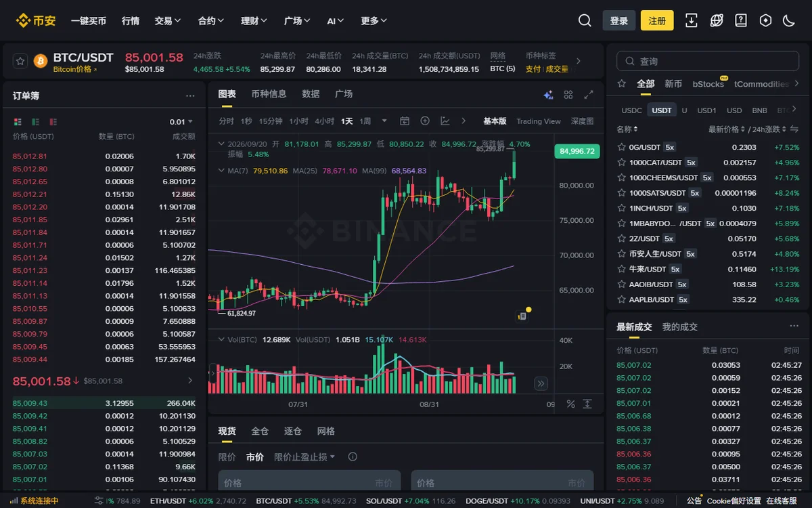This screenshot has height=508, width=812.
Task: Open the AI sparkle icon on chart
Action: [x=549, y=95]
